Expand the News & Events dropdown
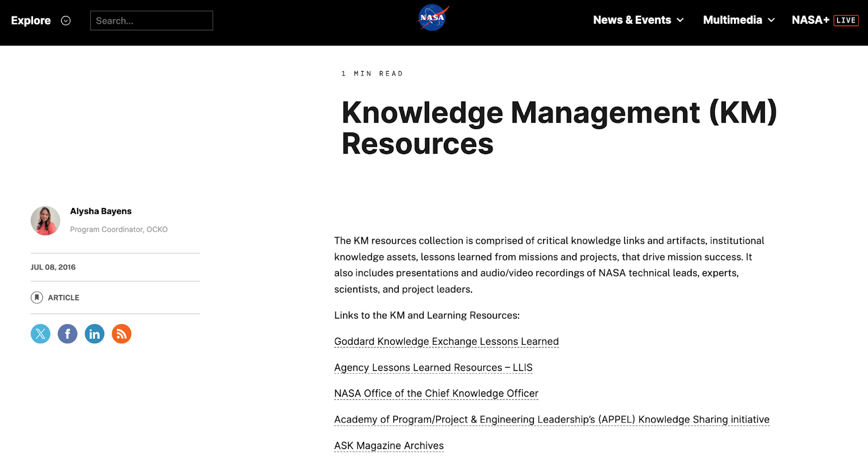This screenshot has width=868, height=461. tap(638, 20)
